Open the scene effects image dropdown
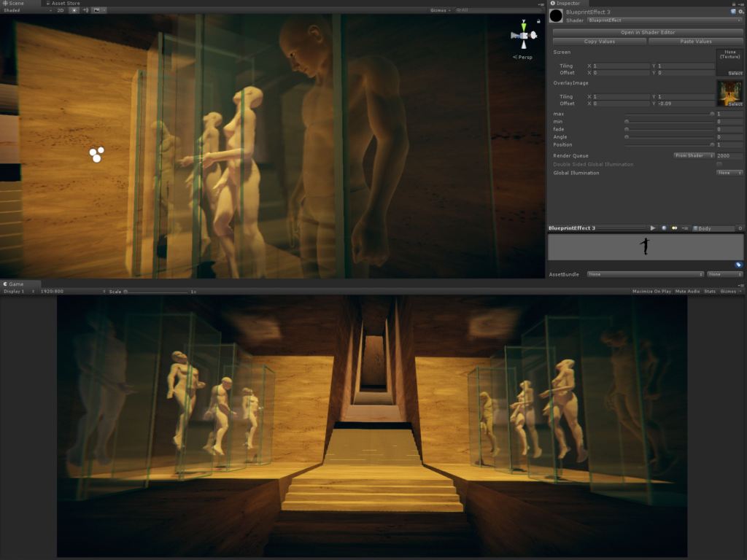This screenshot has width=747, height=560. pyautogui.click(x=99, y=10)
